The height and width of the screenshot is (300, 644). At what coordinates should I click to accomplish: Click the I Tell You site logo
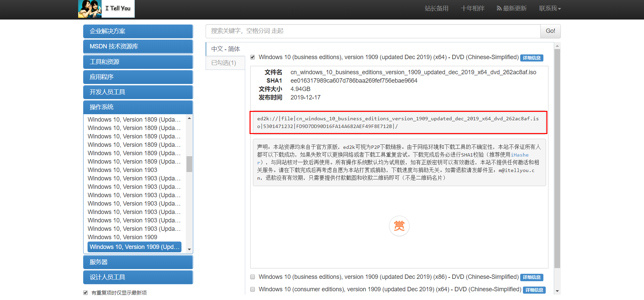(106, 9)
